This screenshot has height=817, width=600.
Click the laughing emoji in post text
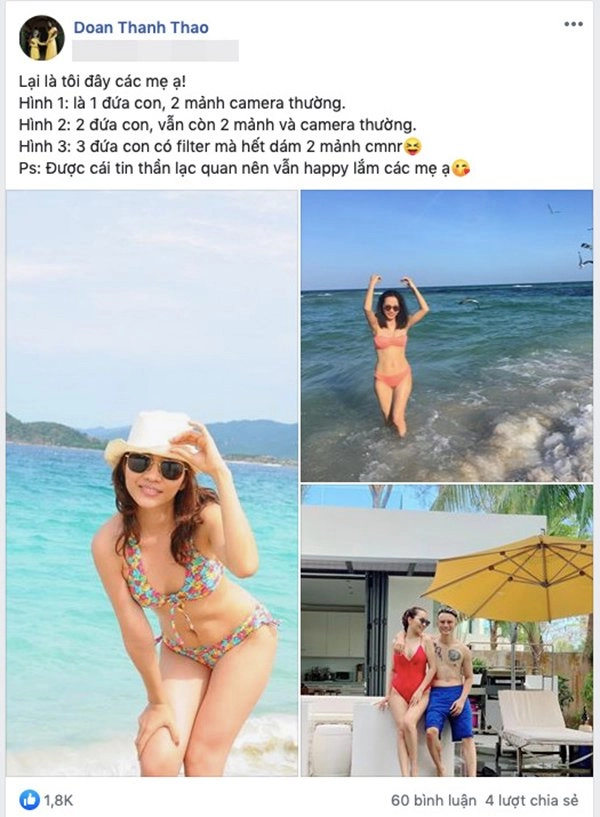tap(412, 147)
